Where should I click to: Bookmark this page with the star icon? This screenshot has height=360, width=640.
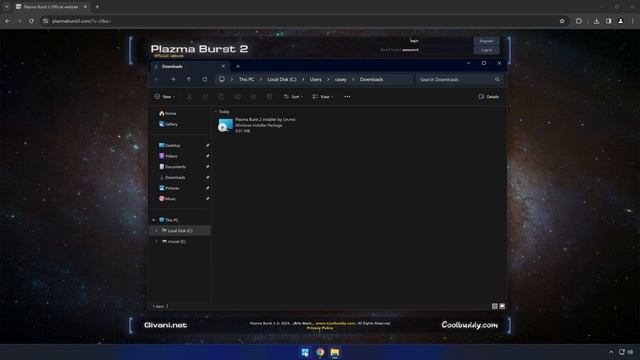tap(562, 21)
